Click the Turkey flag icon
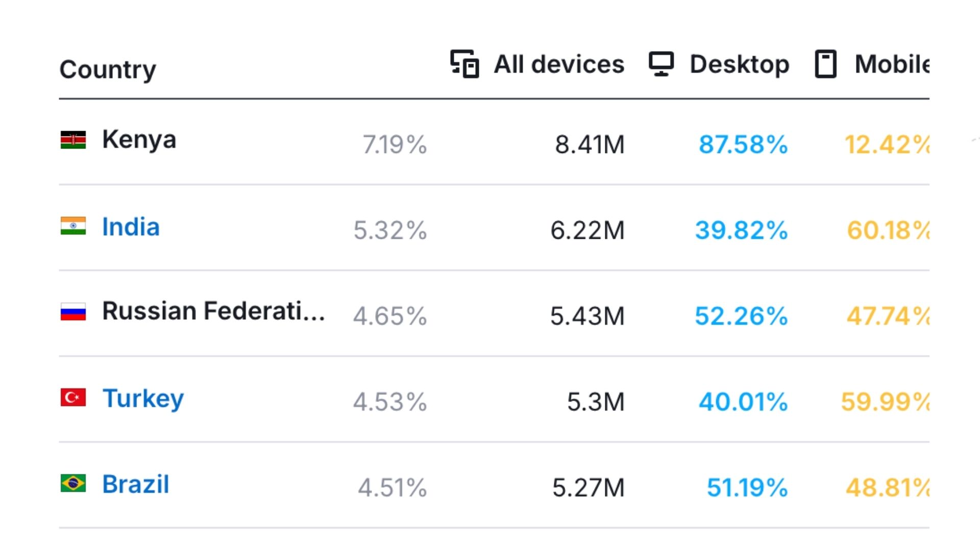980x551 pixels. click(73, 397)
